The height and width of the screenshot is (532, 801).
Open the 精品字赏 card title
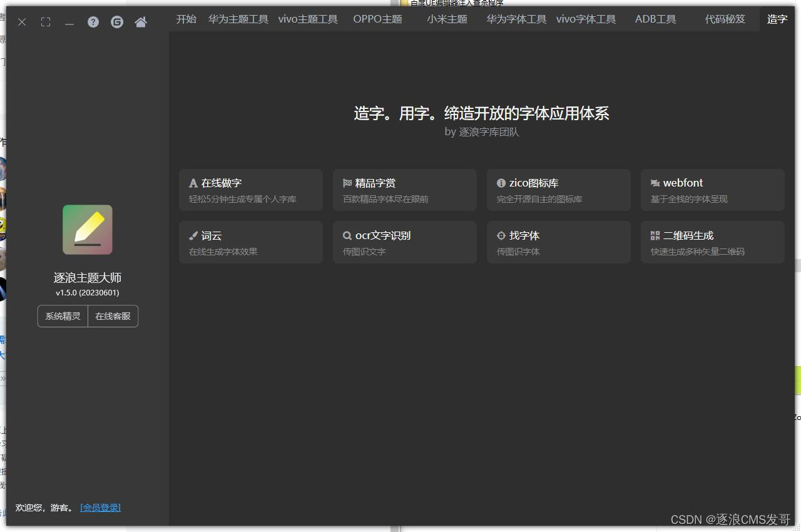pos(375,183)
